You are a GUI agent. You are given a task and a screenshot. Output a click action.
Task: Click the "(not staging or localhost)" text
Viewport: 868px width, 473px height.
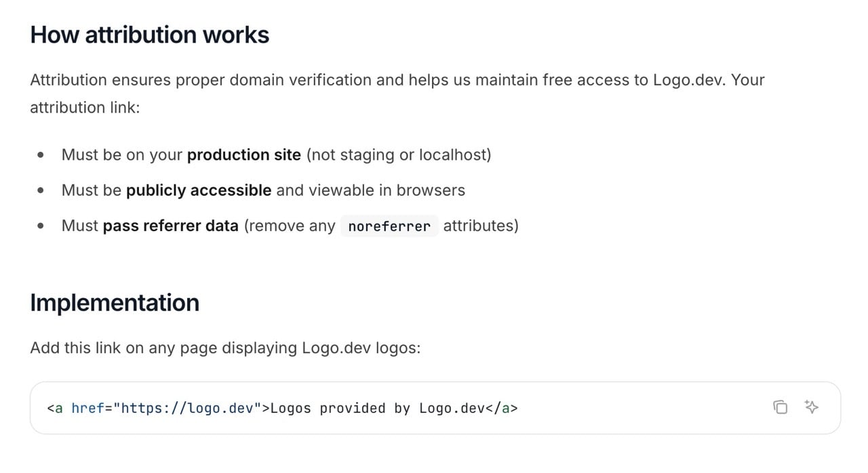click(x=399, y=155)
